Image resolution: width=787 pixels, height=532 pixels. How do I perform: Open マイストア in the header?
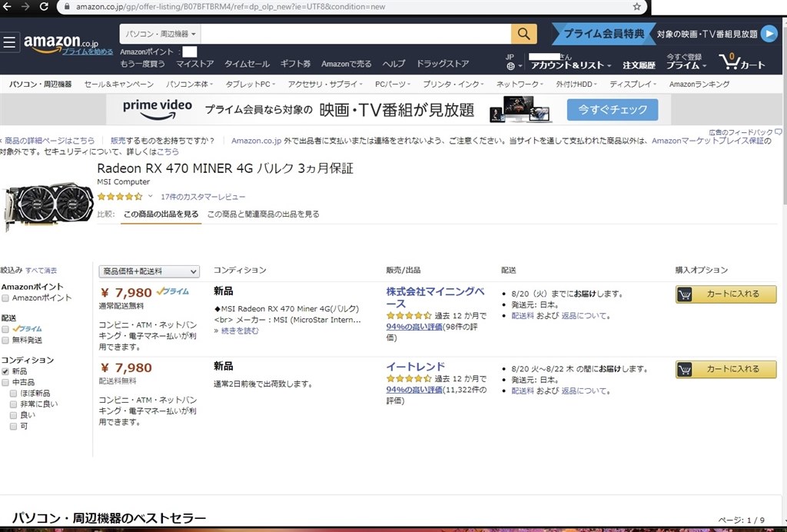click(194, 64)
